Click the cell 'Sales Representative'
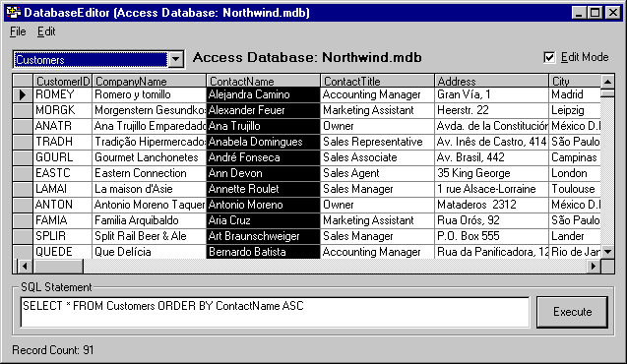 (x=378, y=142)
